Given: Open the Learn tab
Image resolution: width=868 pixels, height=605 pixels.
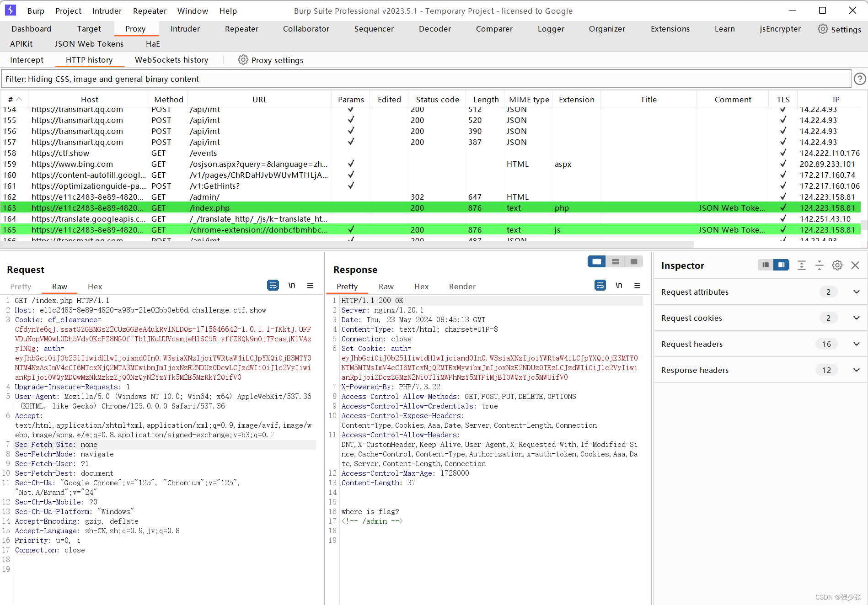Looking at the screenshot, I should pyautogui.click(x=724, y=29).
